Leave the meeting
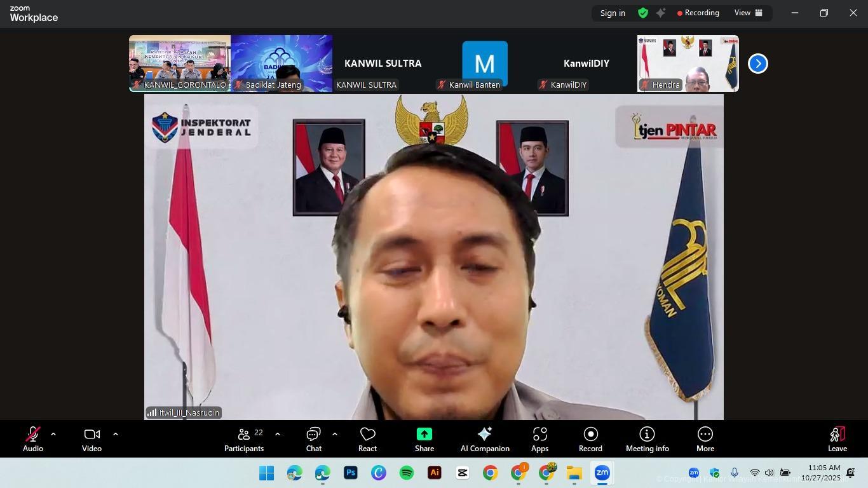 [x=837, y=439]
